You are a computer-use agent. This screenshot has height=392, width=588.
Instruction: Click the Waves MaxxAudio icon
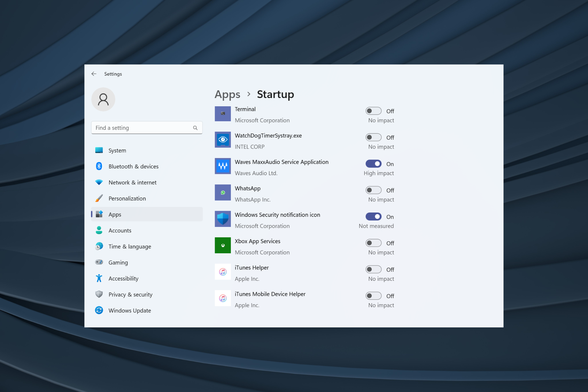(x=223, y=166)
